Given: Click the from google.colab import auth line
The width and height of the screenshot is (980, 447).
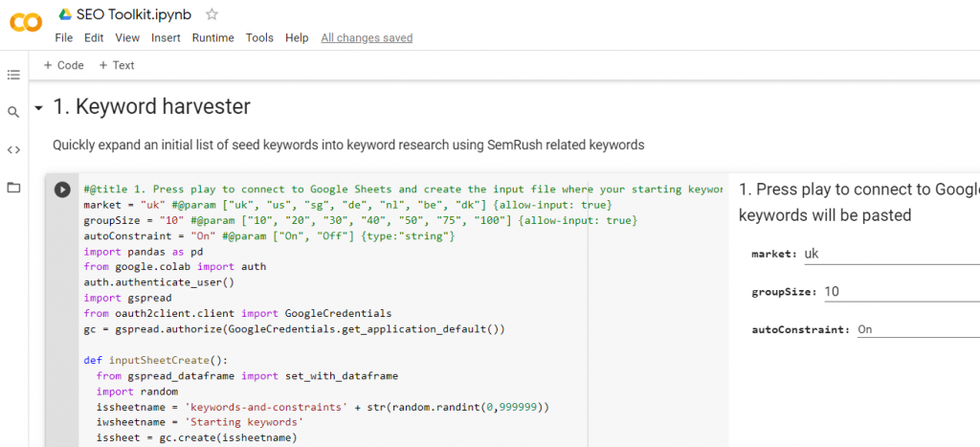Looking at the screenshot, I should [x=175, y=266].
